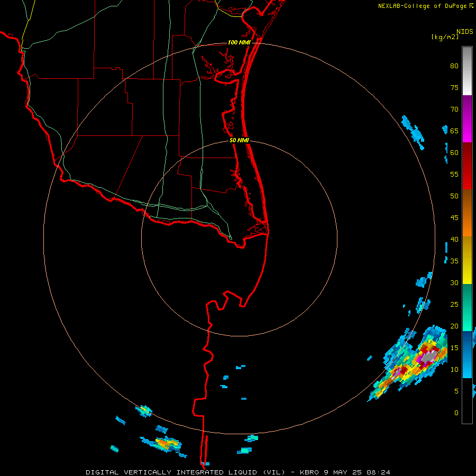Select the 50 NMI range ring label

coord(239,140)
